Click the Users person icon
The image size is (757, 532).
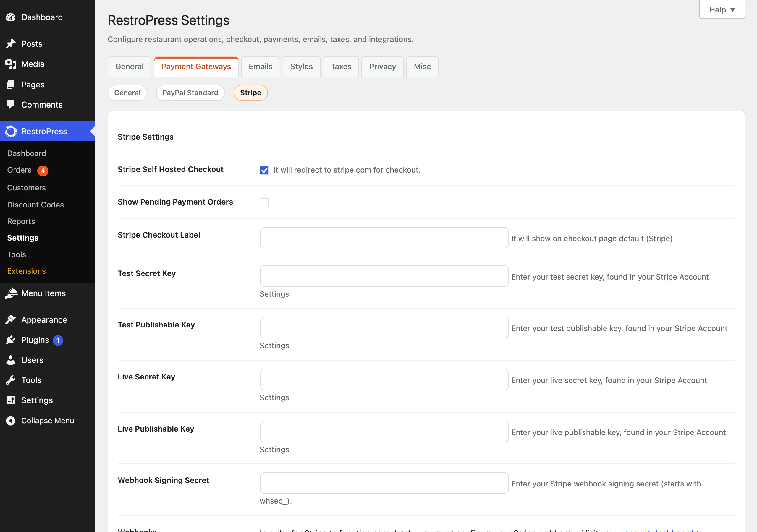click(x=11, y=360)
